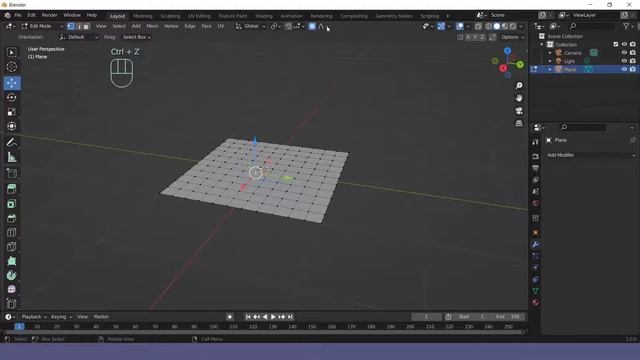Choose the Spin tool
Screen dimensions: 640x360
11,275
